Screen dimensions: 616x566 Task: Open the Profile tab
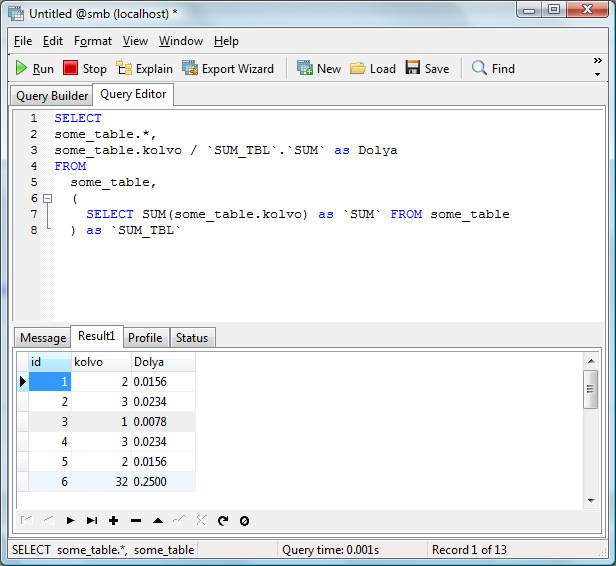click(145, 338)
